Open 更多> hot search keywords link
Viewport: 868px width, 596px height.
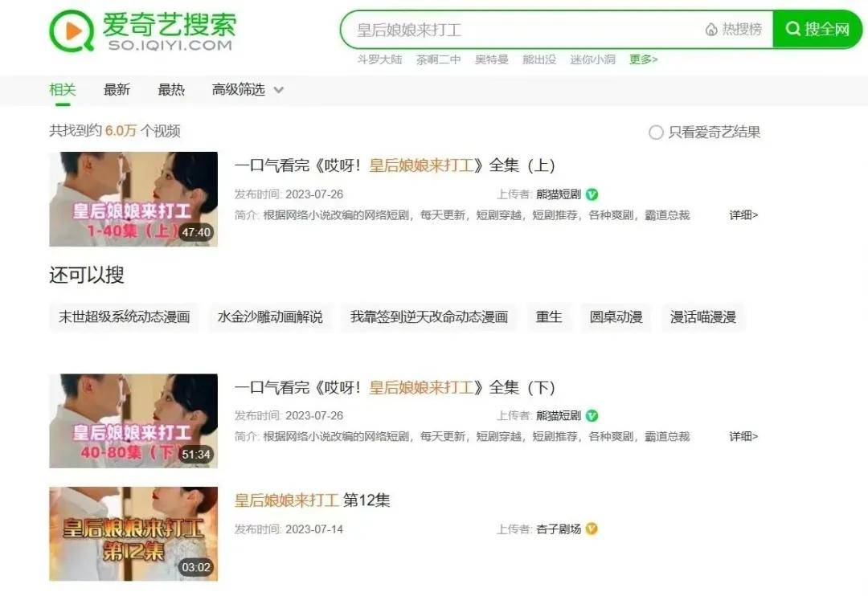[643, 59]
